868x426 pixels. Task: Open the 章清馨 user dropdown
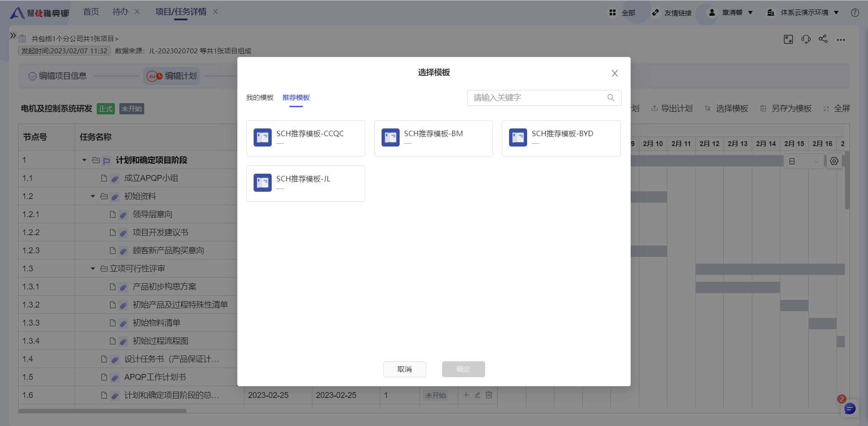pos(731,13)
